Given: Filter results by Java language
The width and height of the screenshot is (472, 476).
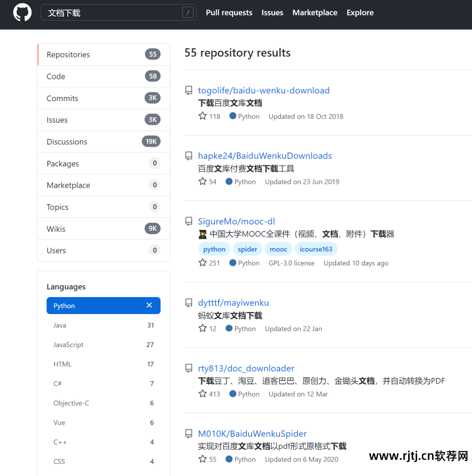Looking at the screenshot, I should (x=104, y=325).
